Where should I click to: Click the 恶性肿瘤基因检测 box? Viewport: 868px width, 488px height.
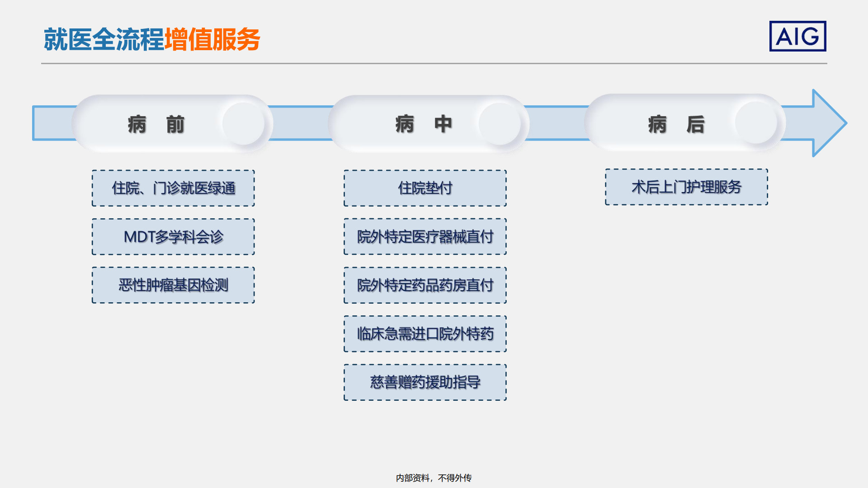click(173, 285)
